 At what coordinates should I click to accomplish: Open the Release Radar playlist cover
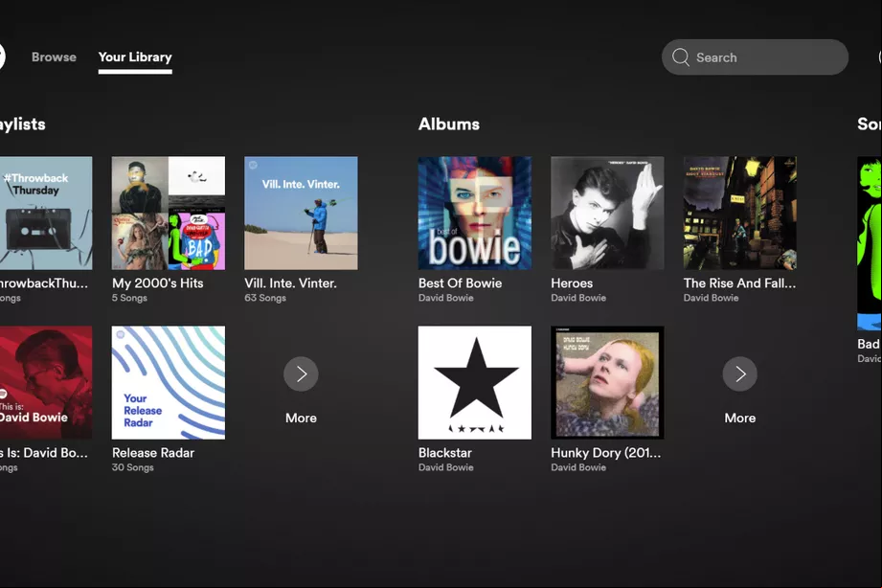(x=169, y=383)
